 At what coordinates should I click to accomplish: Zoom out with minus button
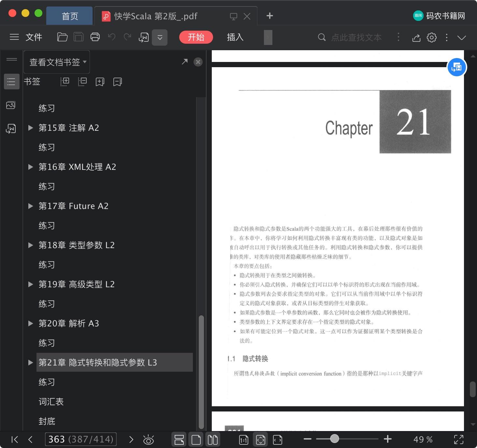pyautogui.click(x=307, y=439)
